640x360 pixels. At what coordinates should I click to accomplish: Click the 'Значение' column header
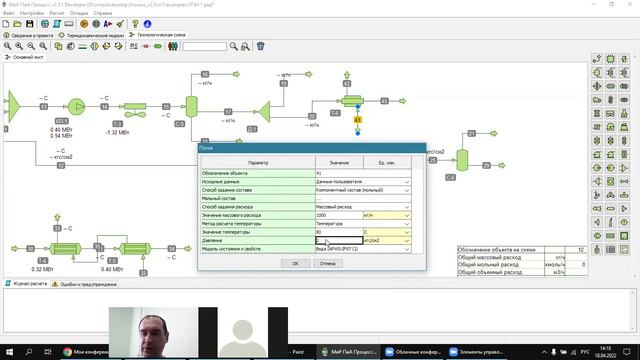coord(339,163)
